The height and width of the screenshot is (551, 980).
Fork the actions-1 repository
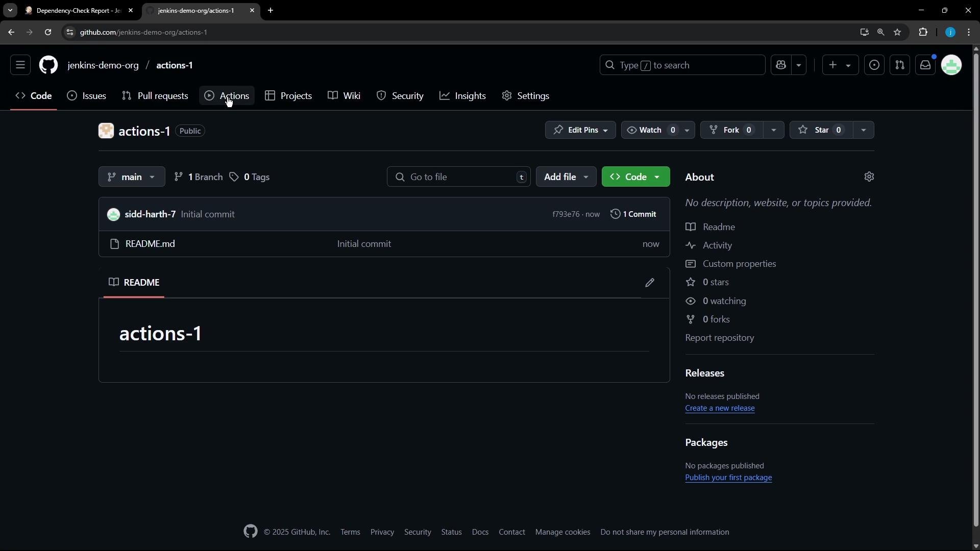(x=731, y=130)
